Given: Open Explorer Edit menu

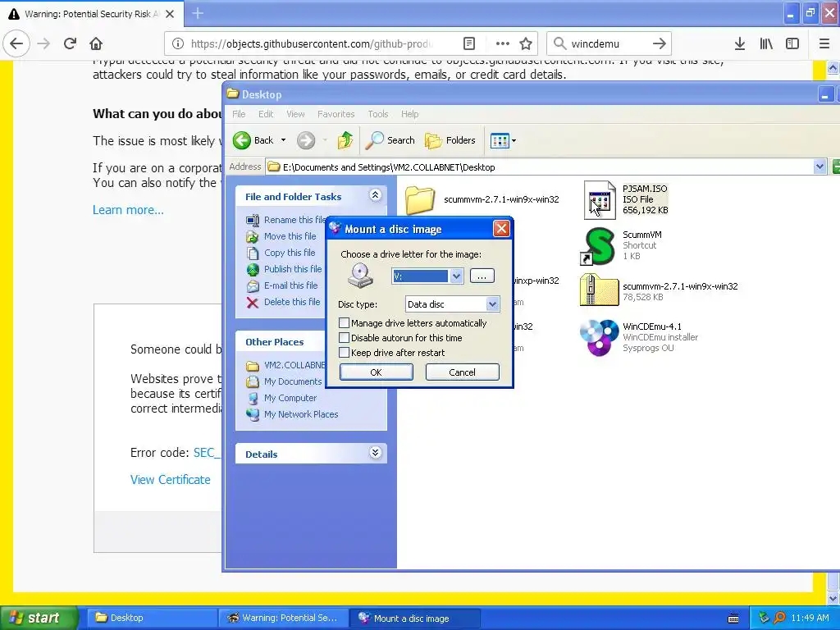Looking at the screenshot, I should pyautogui.click(x=266, y=114).
